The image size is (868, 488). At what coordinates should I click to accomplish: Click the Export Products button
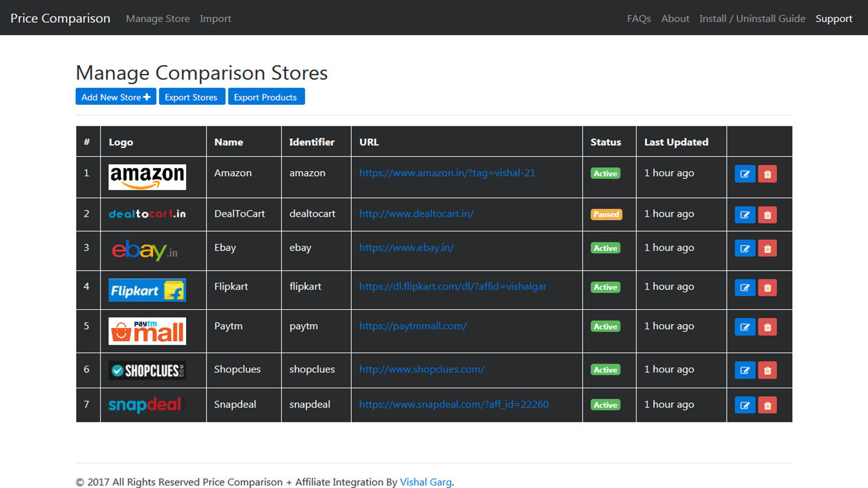pos(266,97)
